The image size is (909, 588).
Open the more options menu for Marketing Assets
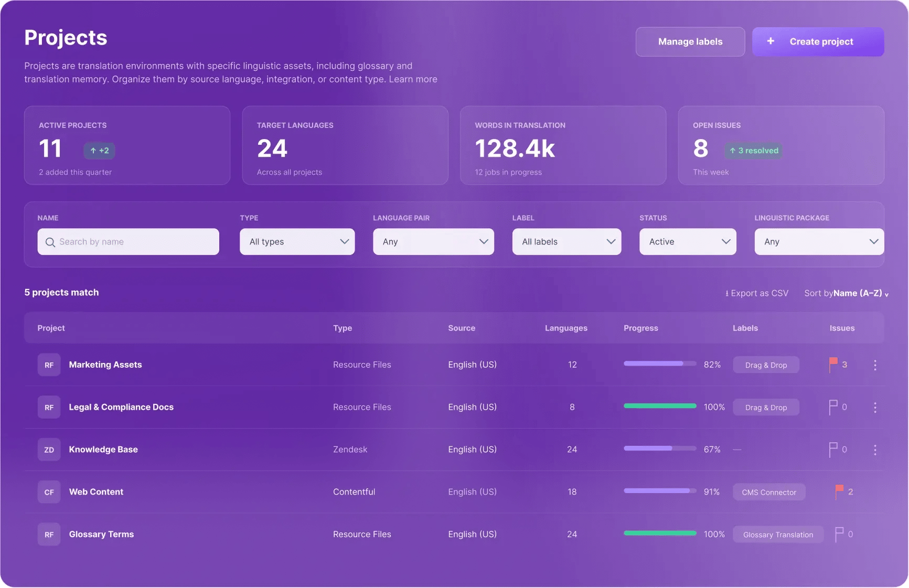point(875,365)
